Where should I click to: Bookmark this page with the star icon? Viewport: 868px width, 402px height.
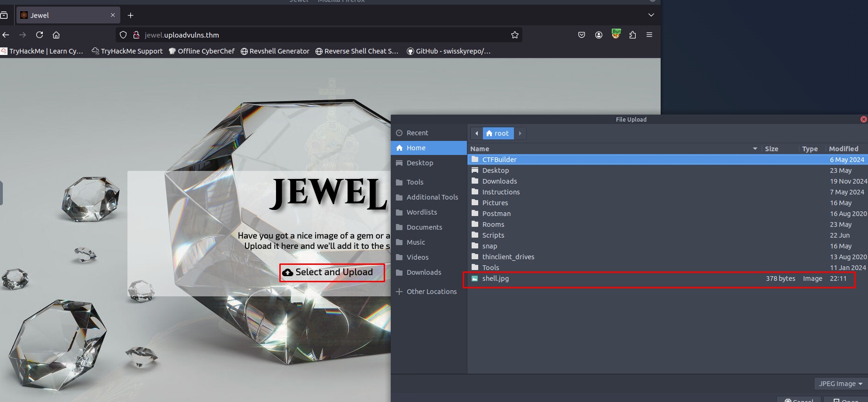tap(515, 35)
